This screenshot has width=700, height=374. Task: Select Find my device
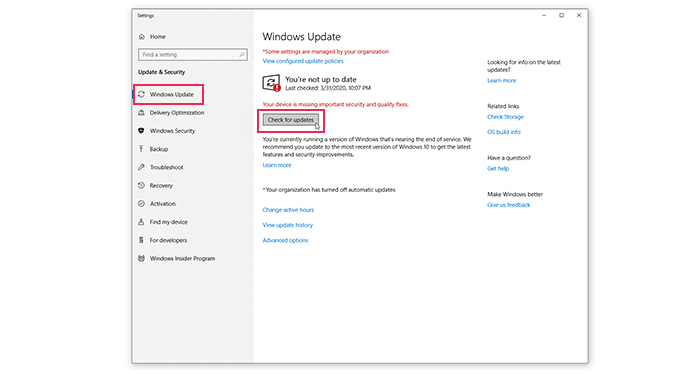tap(169, 222)
